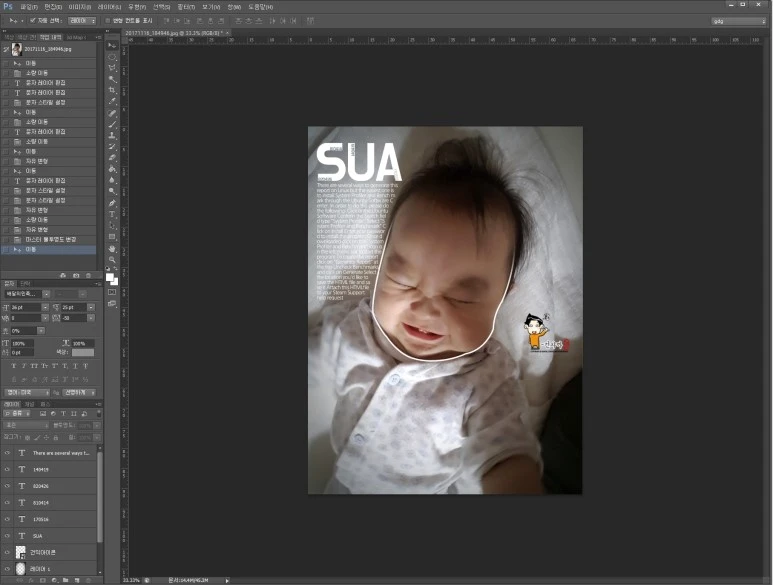Select the Crop tool
The width and height of the screenshot is (773, 585).
tap(112, 90)
